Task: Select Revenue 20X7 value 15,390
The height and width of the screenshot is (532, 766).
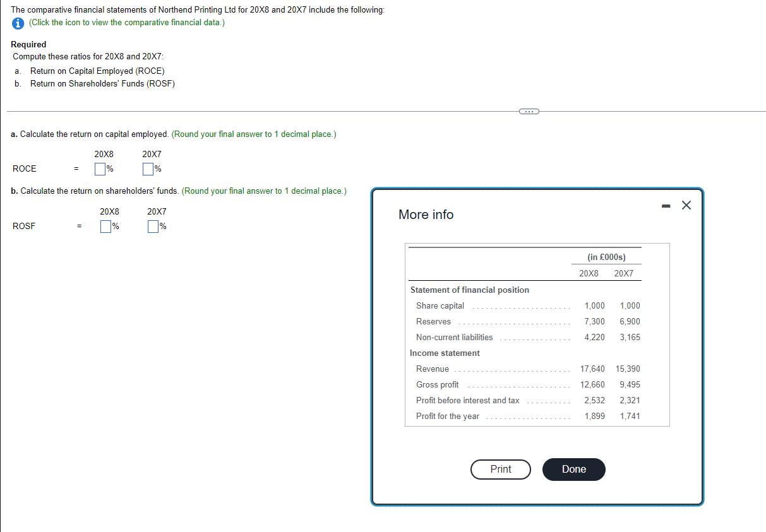Action: tap(628, 369)
